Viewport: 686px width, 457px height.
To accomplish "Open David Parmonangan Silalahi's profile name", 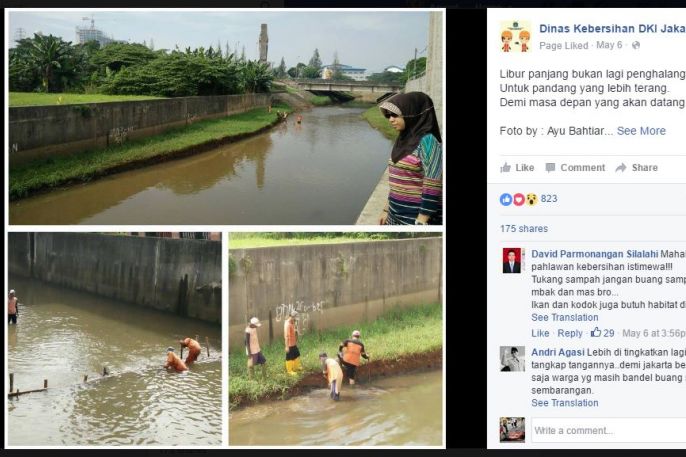I will [x=594, y=254].
